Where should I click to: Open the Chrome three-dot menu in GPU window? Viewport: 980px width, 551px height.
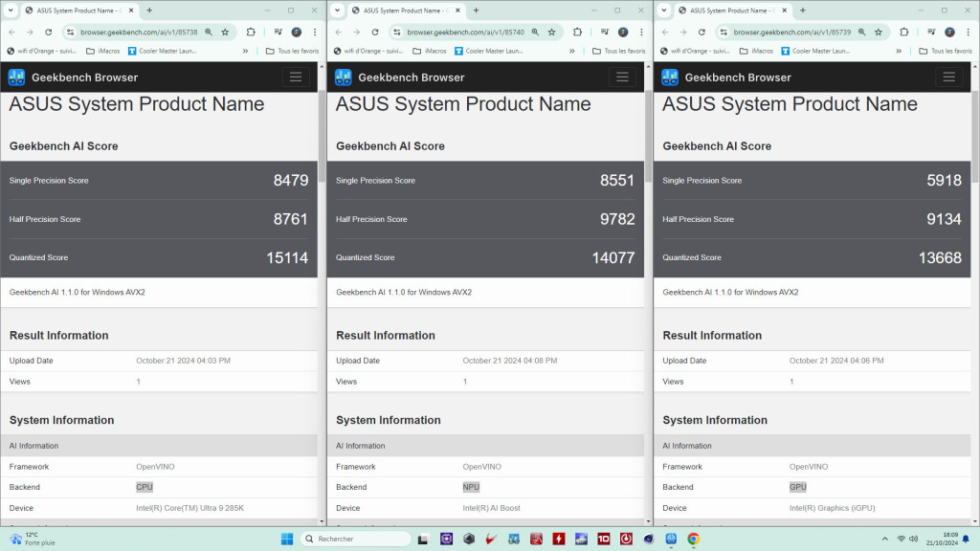click(969, 32)
